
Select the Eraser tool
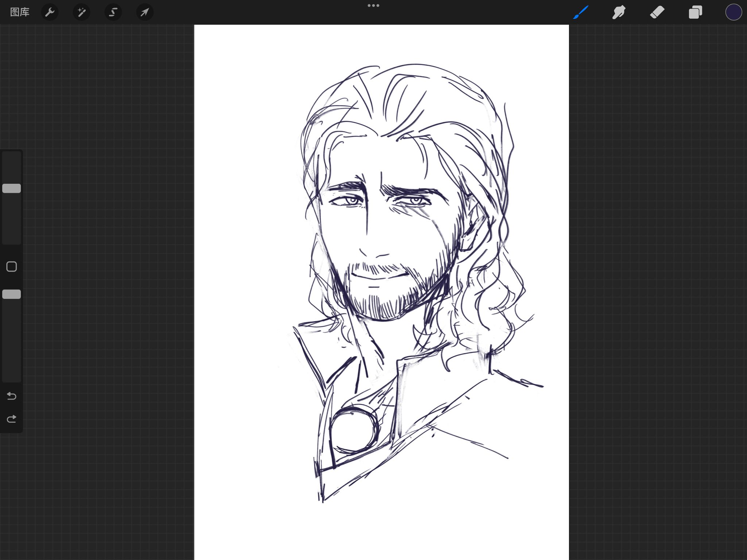click(x=657, y=12)
